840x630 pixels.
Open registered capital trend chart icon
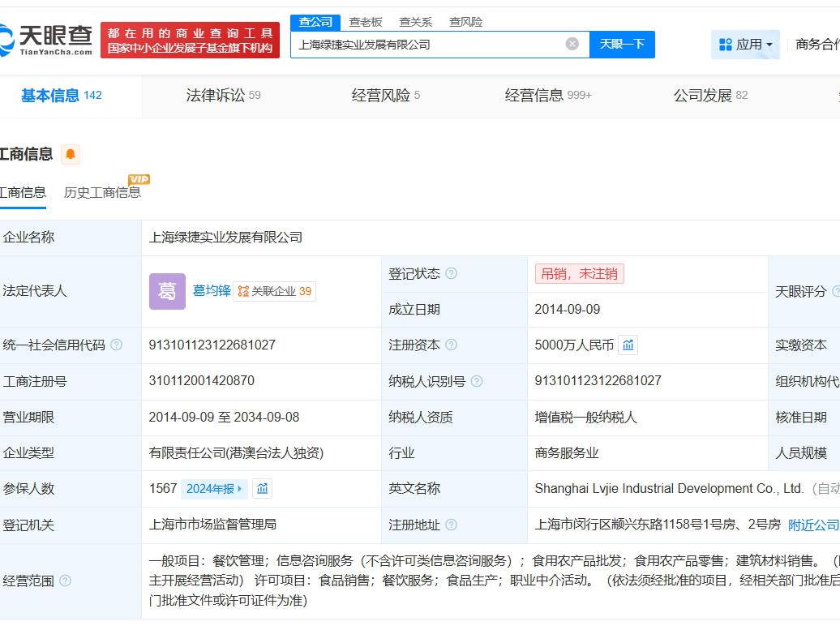click(628, 345)
